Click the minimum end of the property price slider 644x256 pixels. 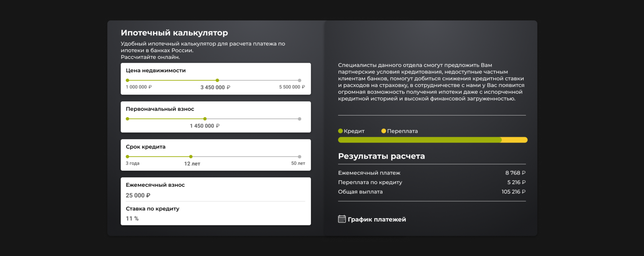pyautogui.click(x=128, y=80)
